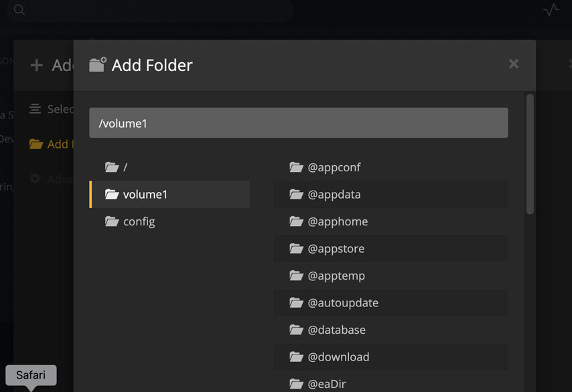Click the Add Folder header icon
The image size is (572, 392).
coord(98,65)
